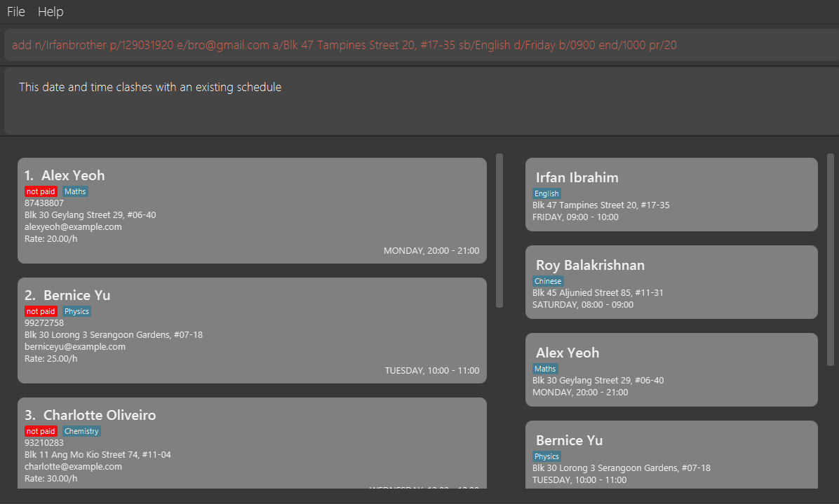Click email berniceyu@example.com

tap(75, 346)
